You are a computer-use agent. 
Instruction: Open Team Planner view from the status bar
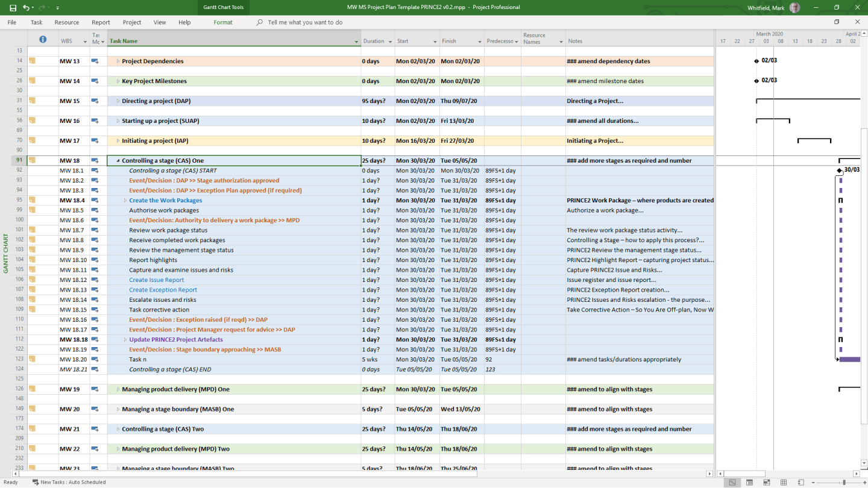pos(766,482)
